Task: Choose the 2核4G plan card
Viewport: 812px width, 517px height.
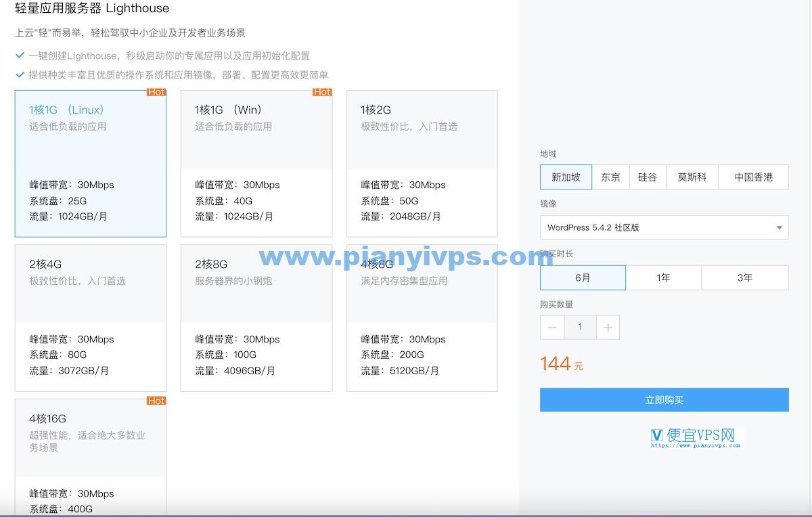Action: [x=91, y=317]
